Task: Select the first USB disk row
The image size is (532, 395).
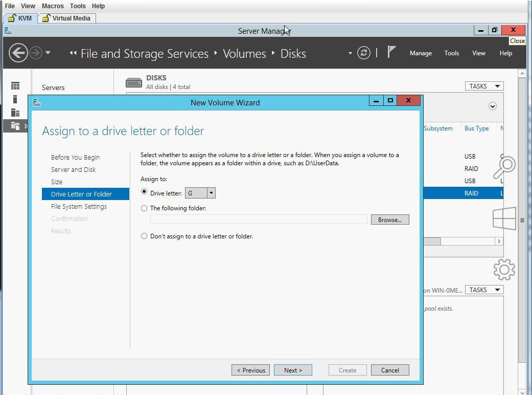Action: [463, 156]
